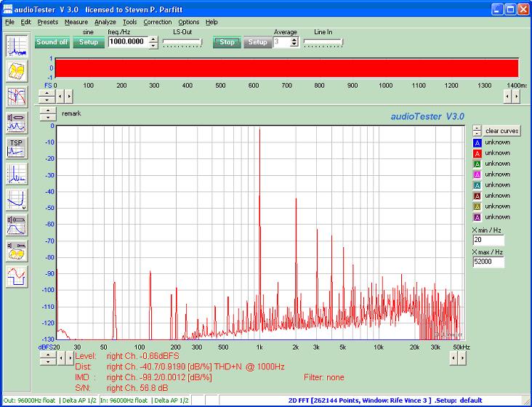The width and height of the screenshot is (532, 407).
Task: Select the blue curve A marker
Action: coord(477,142)
